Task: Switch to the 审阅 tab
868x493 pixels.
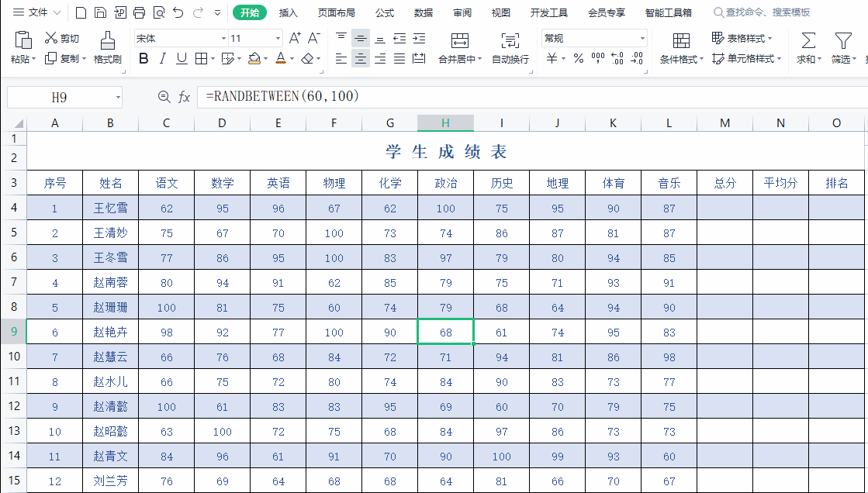Action: click(x=462, y=12)
